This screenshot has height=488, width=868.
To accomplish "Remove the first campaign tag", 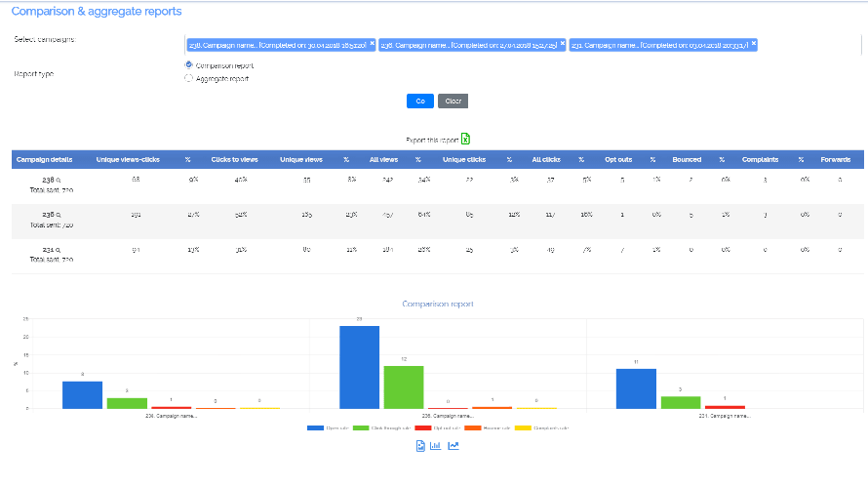I will click(372, 44).
